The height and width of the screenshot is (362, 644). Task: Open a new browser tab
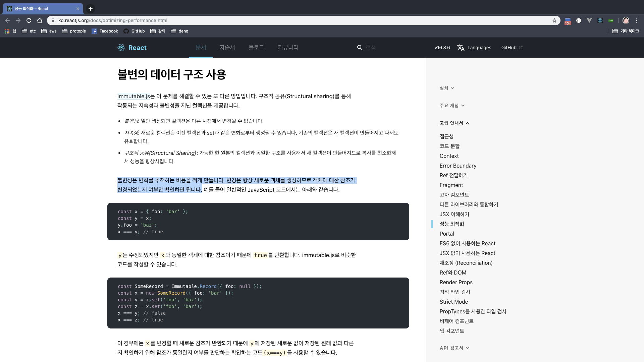click(91, 9)
